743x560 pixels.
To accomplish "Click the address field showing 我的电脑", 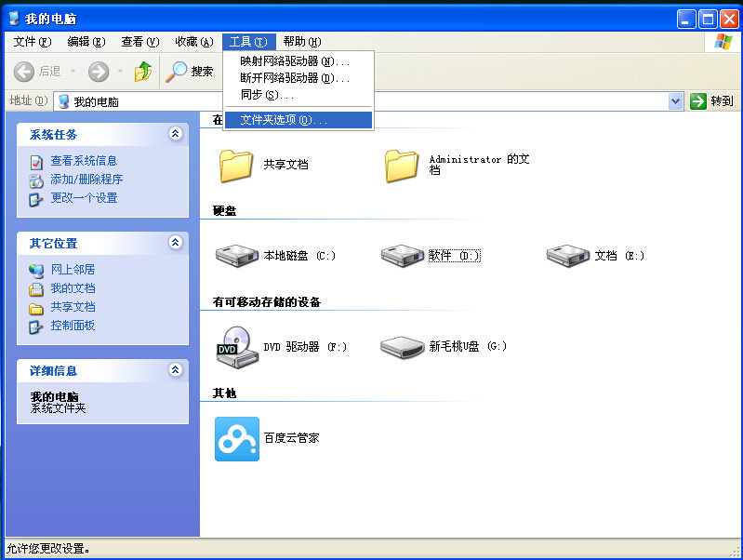I will click(367, 101).
